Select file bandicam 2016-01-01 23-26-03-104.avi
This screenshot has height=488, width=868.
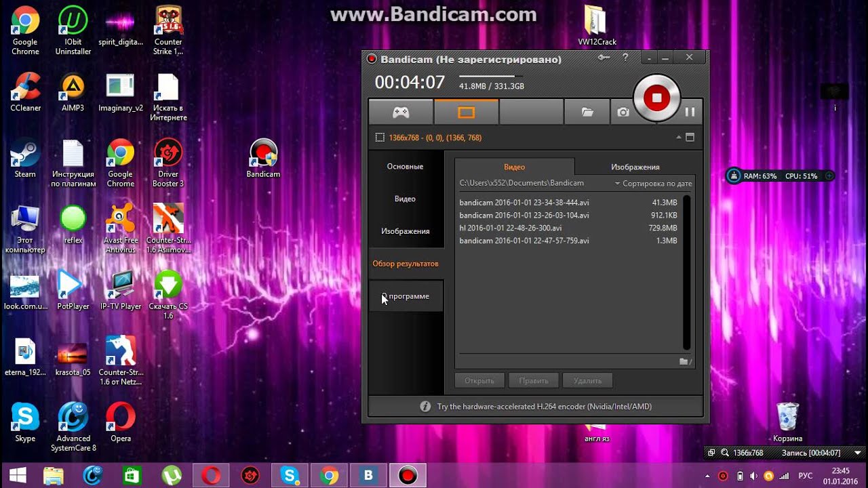click(569, 216)
